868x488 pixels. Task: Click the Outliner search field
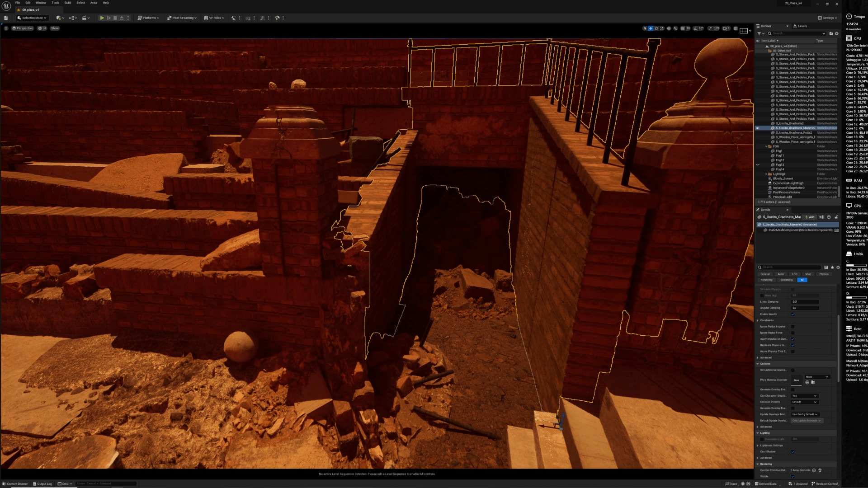[x=796, y=33]
